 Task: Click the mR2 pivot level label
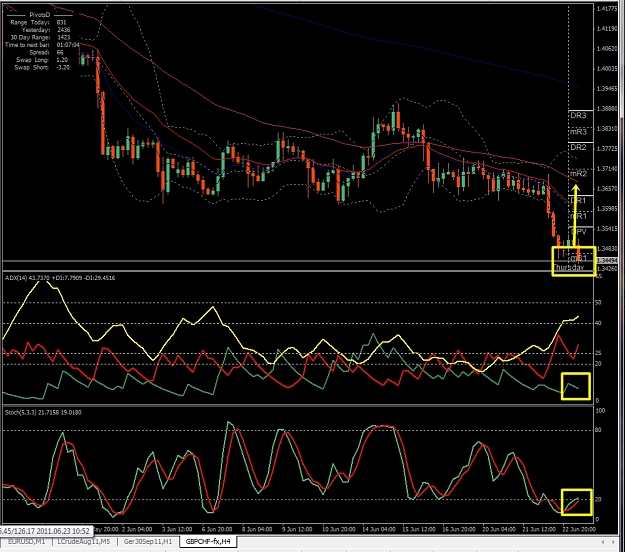pos(578,174)
